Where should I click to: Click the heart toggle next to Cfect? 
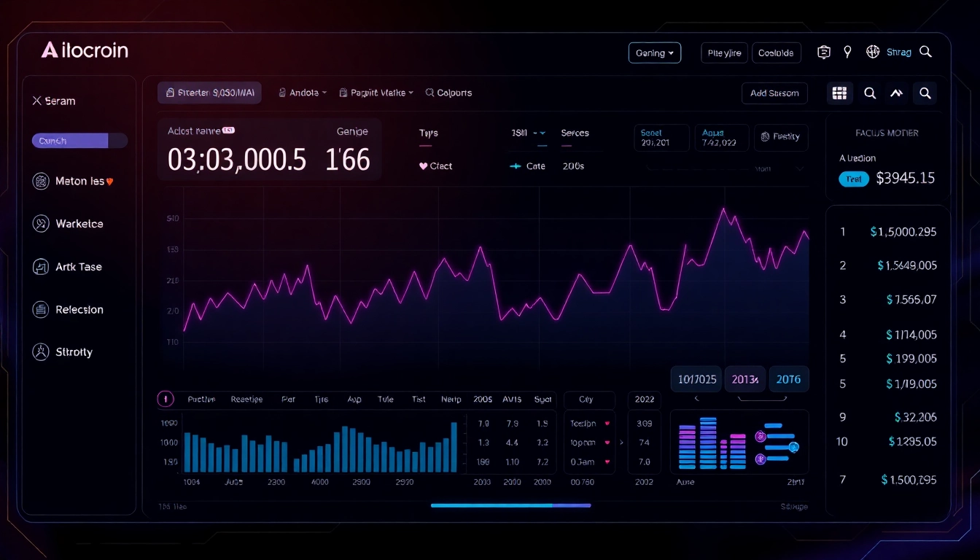tap(423, 166)
